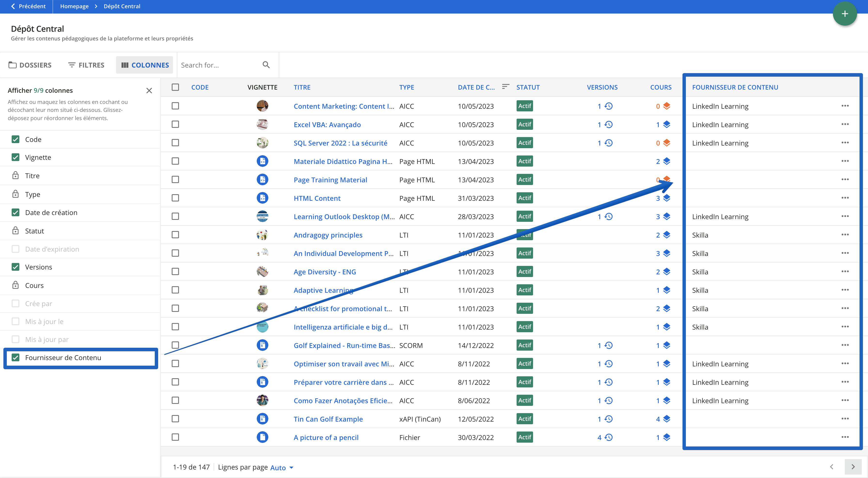The height and width of the screenshot is (478, 868).
Task: Select the Andragogy principles row checkbox
Action: point(175,235)
